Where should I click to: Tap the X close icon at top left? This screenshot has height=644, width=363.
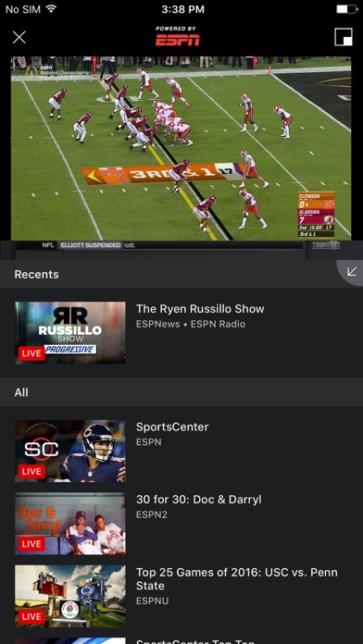(x=19, y=37)
